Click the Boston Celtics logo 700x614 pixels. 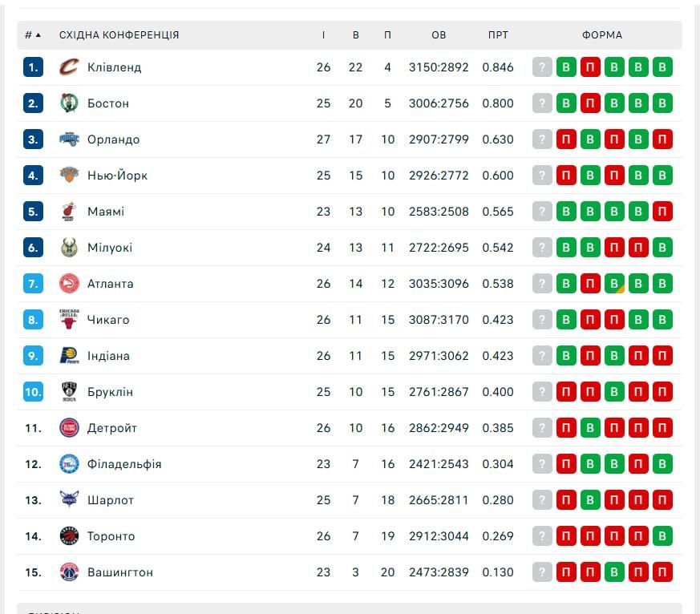click(69, 103)
